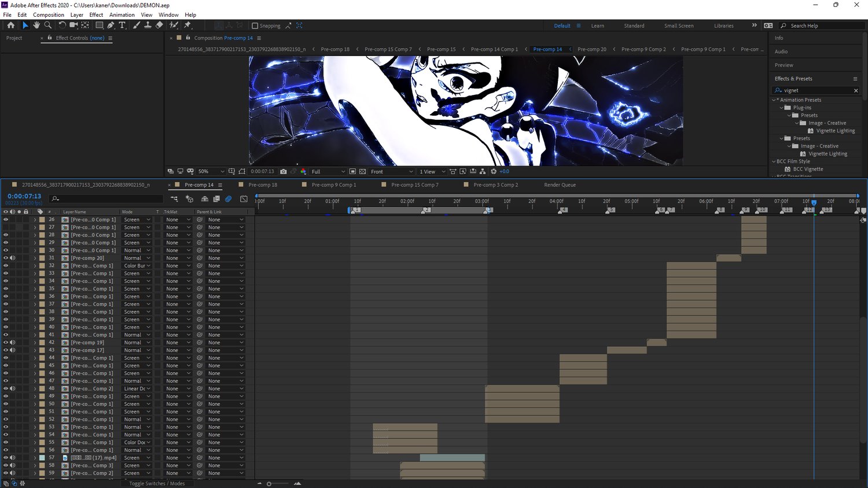868x488 pixels.
Task: Open the Show Channel color management icon
Action: 303,172
